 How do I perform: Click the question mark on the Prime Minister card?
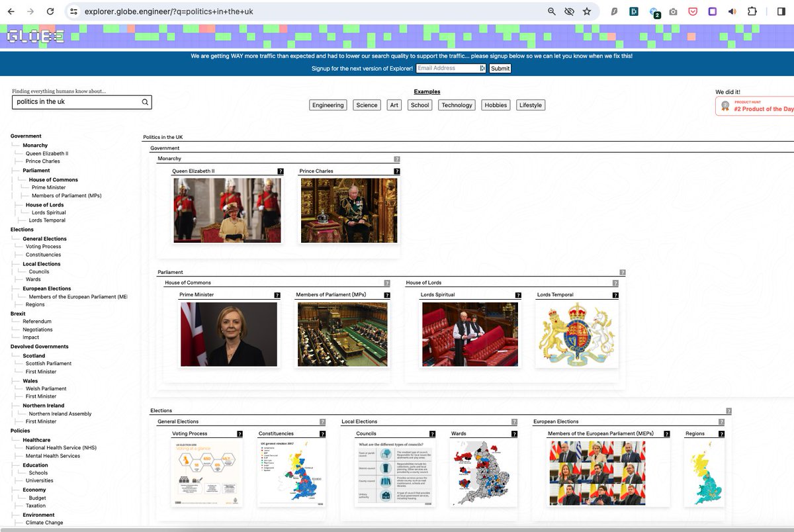(x=277, y=294)
